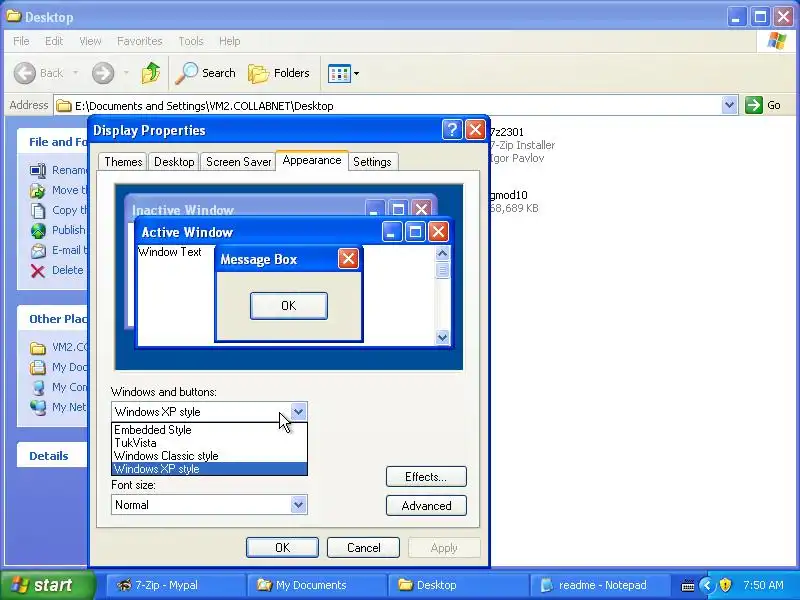
Task: Click the Effects... button
Action: (x=426, y=477)
